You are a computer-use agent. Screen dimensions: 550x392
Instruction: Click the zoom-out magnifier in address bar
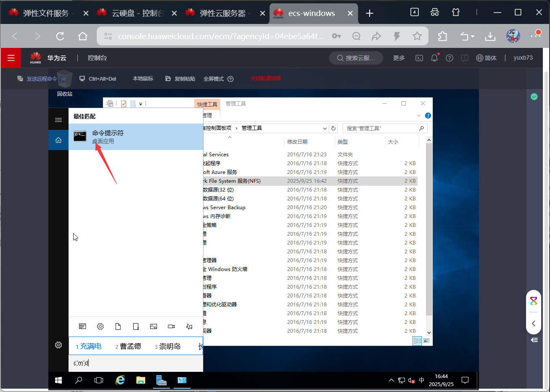click(357, 36)
